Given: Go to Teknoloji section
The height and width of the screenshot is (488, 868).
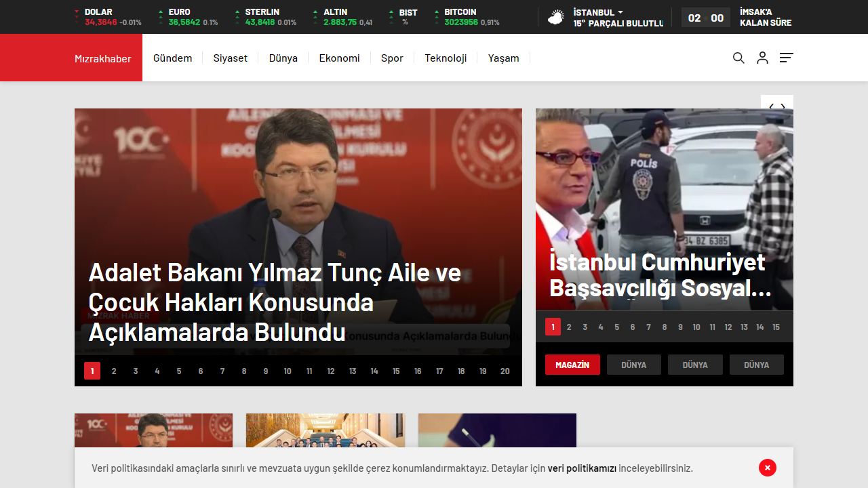Looking at the screenshot, I should pos(446,58).
